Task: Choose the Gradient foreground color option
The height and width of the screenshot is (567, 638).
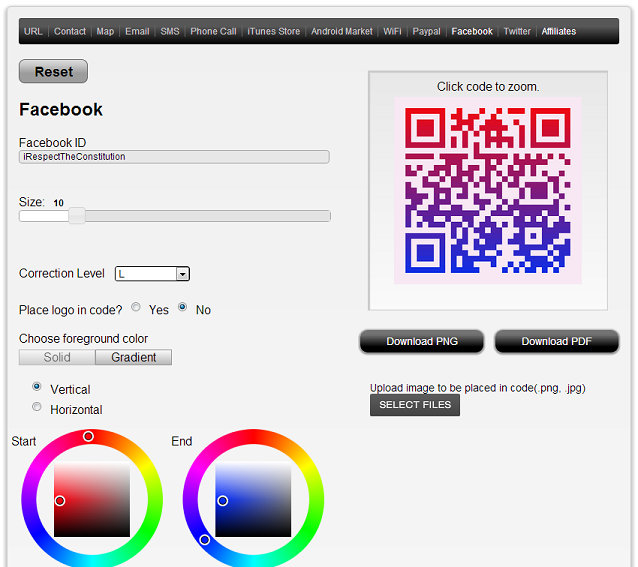Action: (133, 357)
